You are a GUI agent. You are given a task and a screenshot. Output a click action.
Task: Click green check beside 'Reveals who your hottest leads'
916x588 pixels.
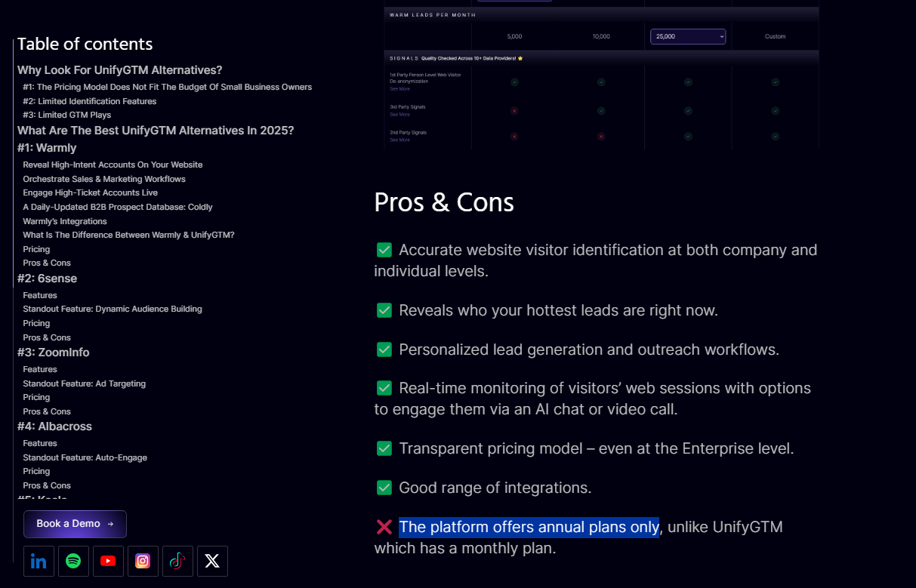[384, 310]
